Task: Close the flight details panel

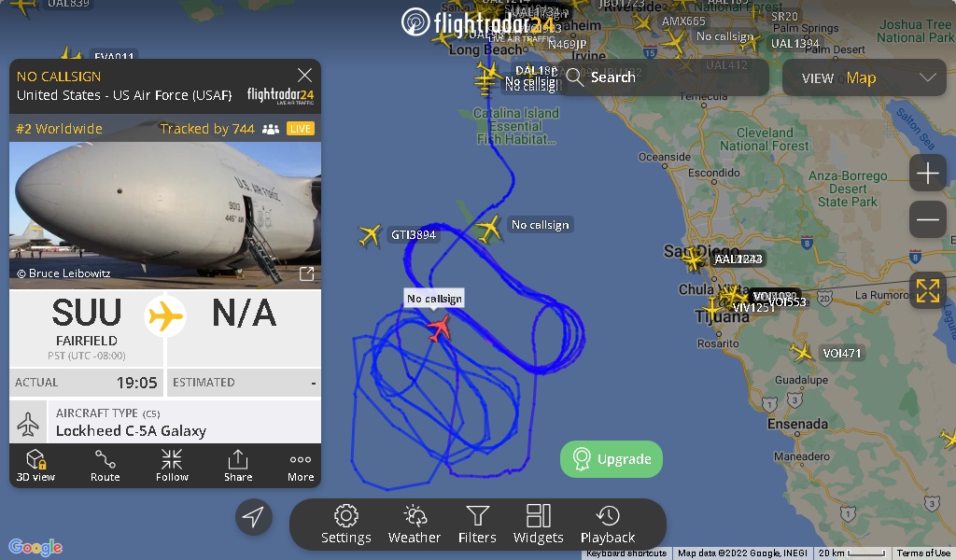Action: [304, 75]
